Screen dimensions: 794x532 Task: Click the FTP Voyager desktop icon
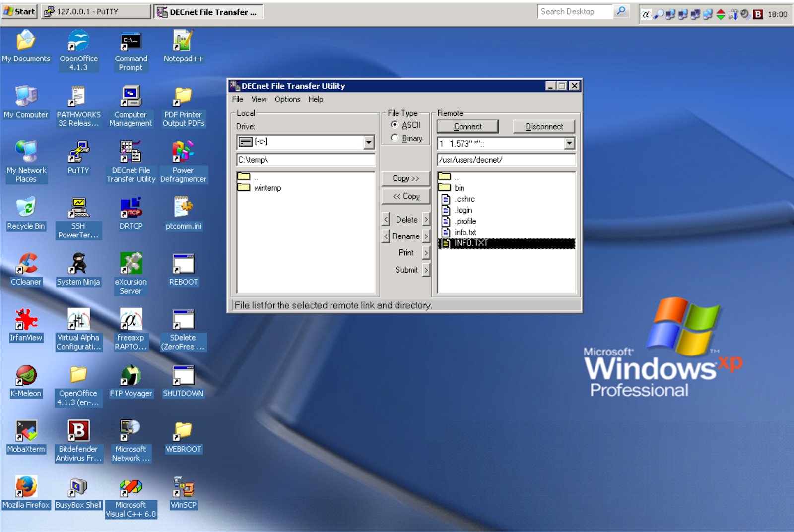pyautogui.click(x=131, y=381)
